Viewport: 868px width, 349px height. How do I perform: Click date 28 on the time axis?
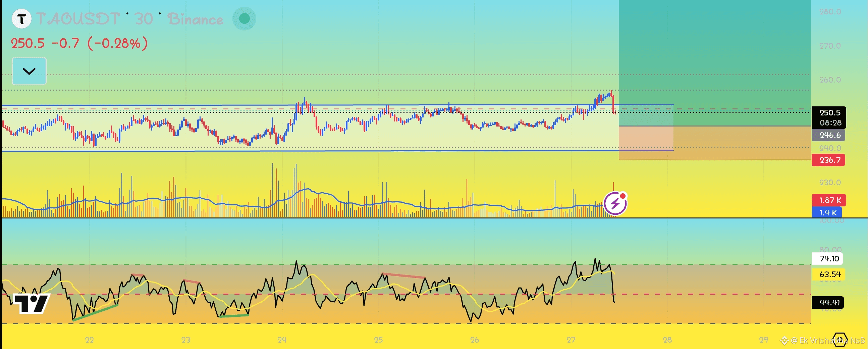(667, 340)
